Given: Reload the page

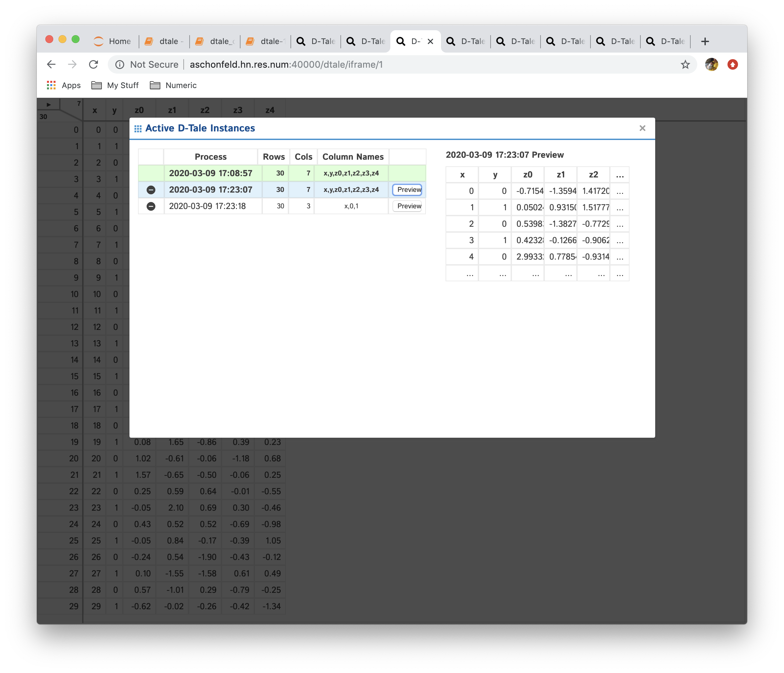Looking at the screenshot, I should click(x=93, y=65).
